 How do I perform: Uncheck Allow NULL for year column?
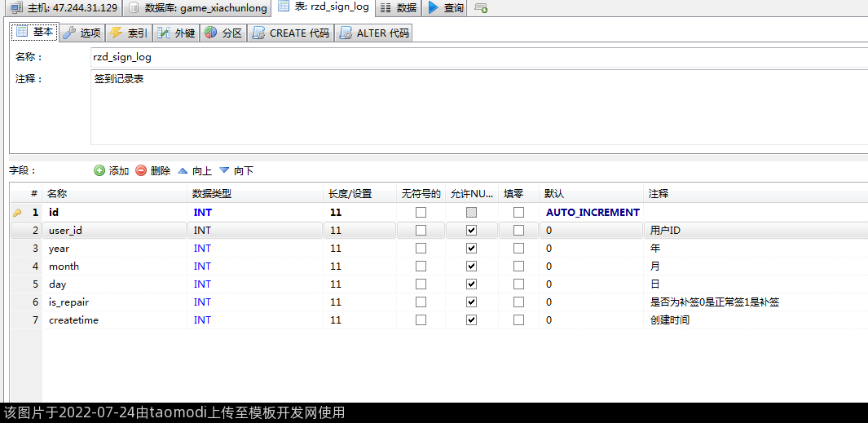[471, 249]
